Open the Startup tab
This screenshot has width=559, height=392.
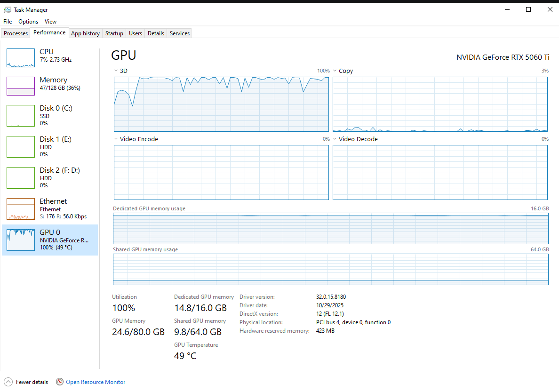tap(114, 33)
